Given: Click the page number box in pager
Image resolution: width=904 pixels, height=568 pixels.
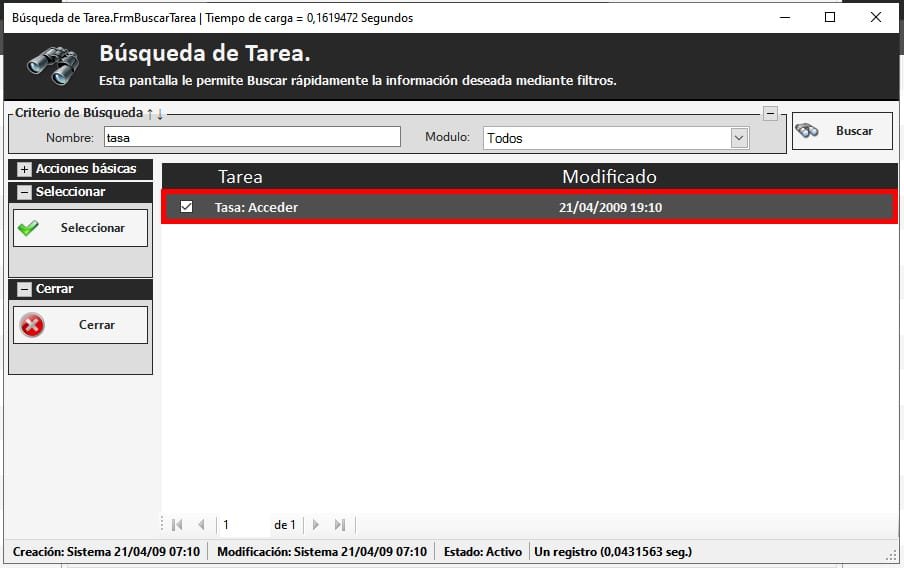Looking at the screenshot, I should point(242,525).
